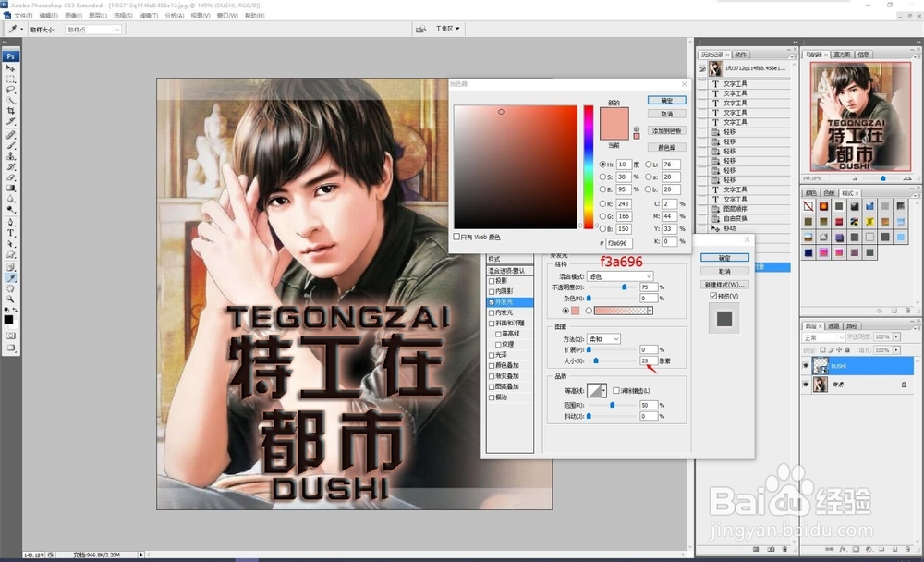Viewport: 924px width, 562px height.
Task: Open layer opacity slider arrow
Action: click(896, 336)
